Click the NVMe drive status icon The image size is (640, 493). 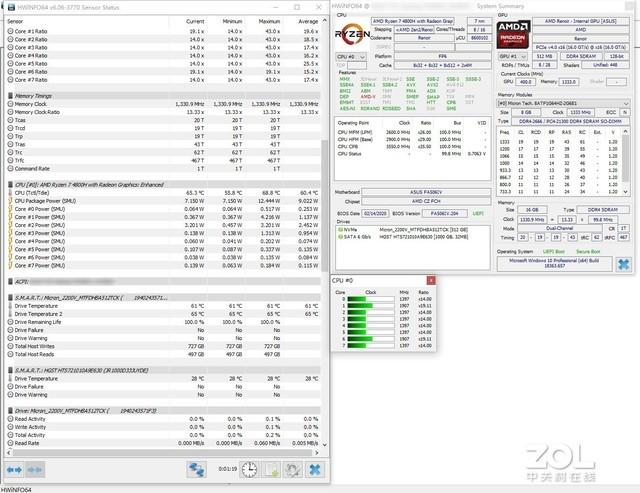tap(340, 230)
